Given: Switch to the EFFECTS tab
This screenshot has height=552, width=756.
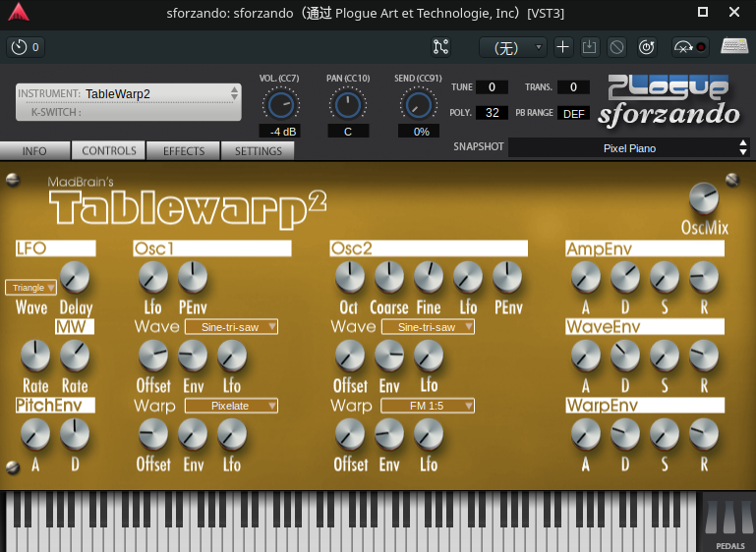Looking at the screenshot, I should click(183, 151).
